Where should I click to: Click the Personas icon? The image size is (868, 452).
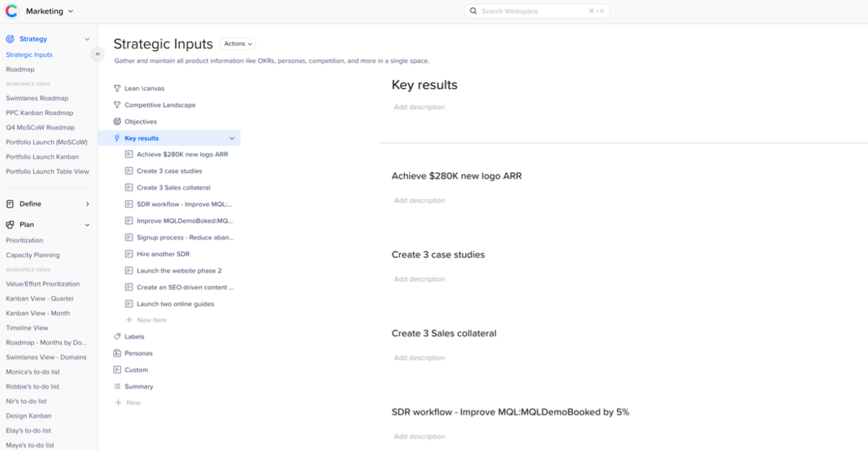pos(117,353)
